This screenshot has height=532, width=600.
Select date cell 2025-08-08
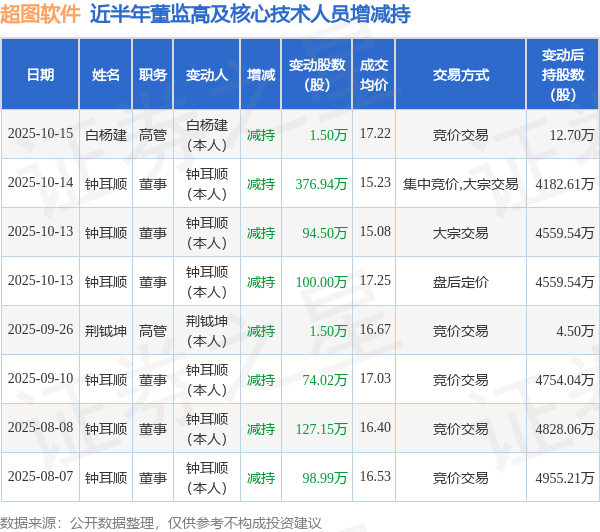pos(40,428)
